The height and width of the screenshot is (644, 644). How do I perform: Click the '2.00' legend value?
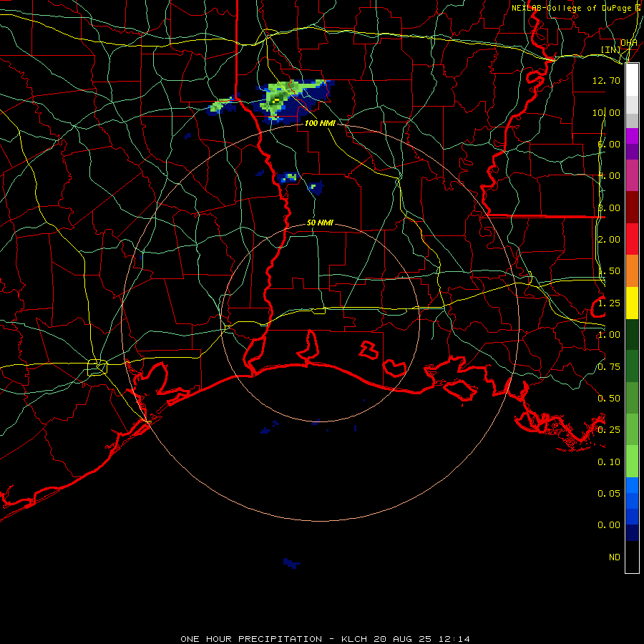click(609, 240)
